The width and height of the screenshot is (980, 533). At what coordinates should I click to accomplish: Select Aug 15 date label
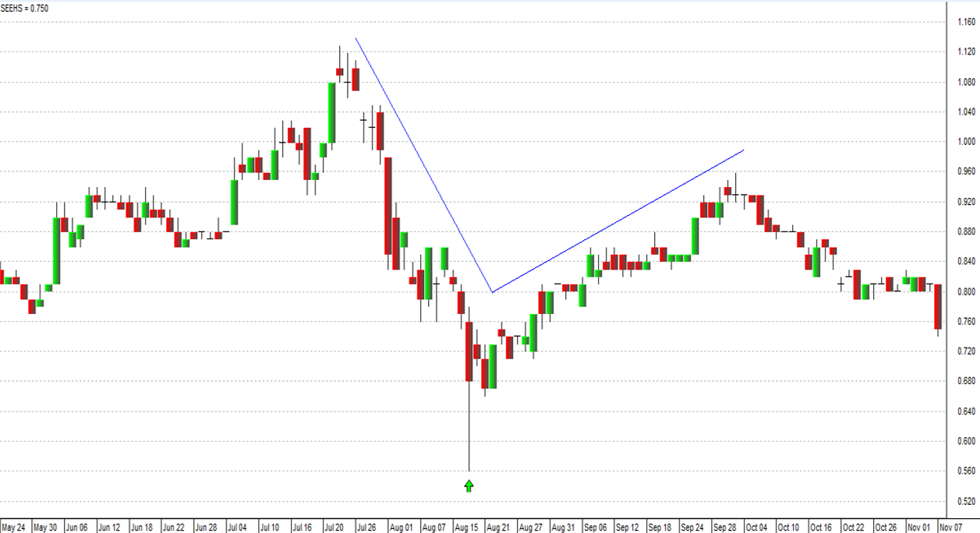[466, 528]
